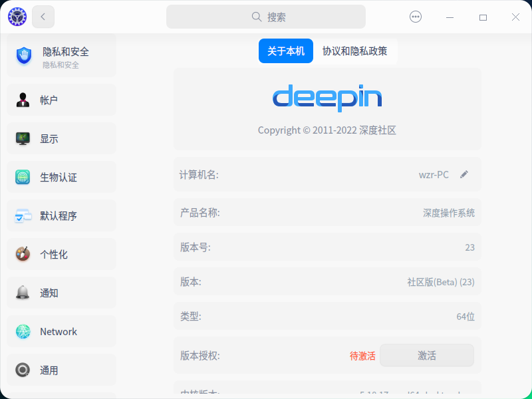Click the back arrow to go back
This screenshot has width=532, height=399.
43,17
